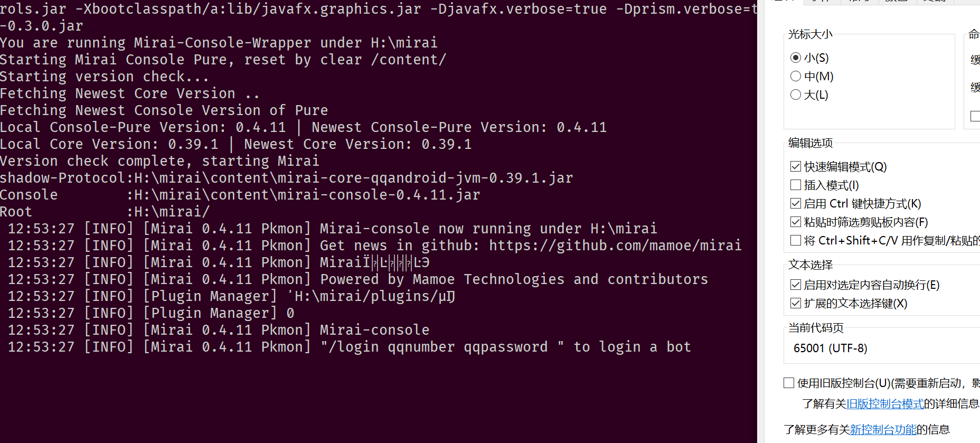Select the 中(M) cursor size option

[x=796, y=76]
